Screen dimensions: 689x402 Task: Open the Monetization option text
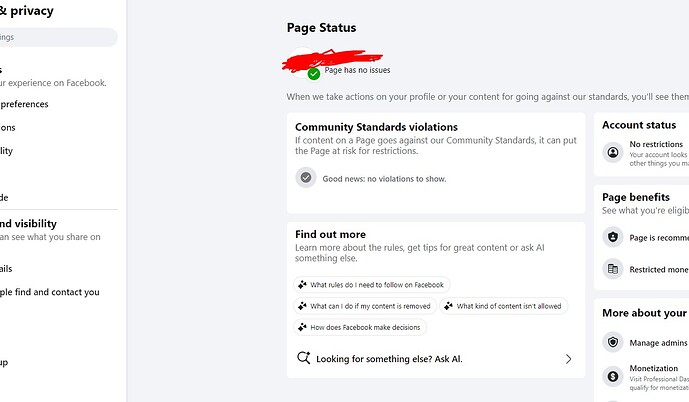pos(653,368)
